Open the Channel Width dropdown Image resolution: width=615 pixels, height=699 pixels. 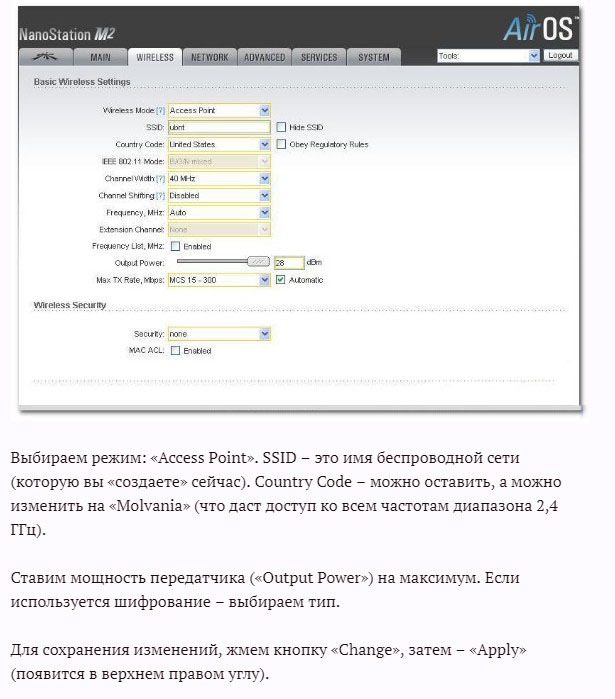[219, 178]
